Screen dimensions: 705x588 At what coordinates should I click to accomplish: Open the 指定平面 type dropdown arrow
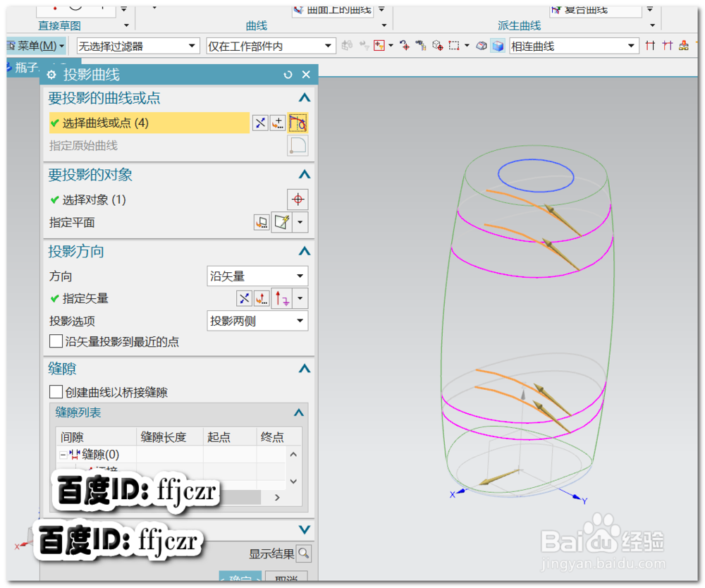(x=300, y=222)
